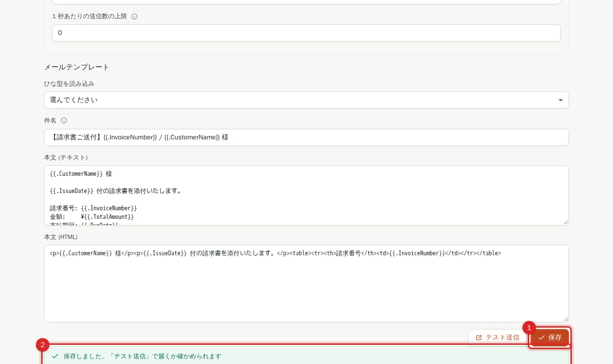Viewport: 613px width, 364px height.
Task: Click resize handle of 本文 (HTML) textarea
Action: coord(566,319)
